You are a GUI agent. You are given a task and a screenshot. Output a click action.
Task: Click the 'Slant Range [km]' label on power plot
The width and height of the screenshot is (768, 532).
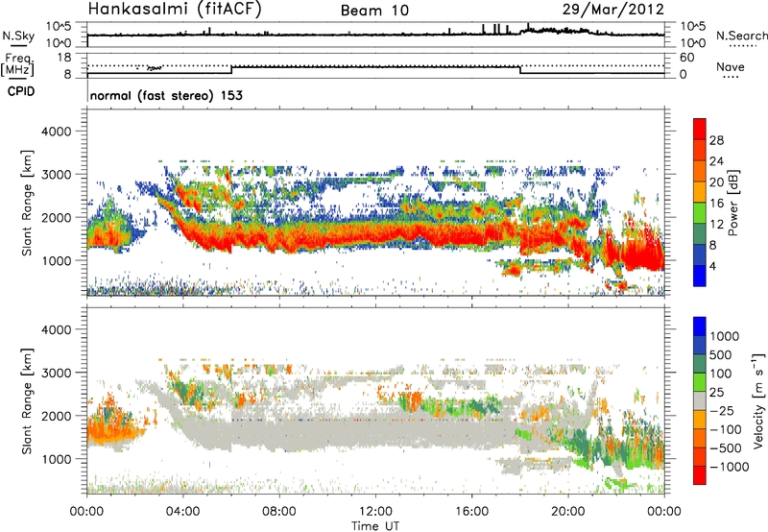(27, 203)
